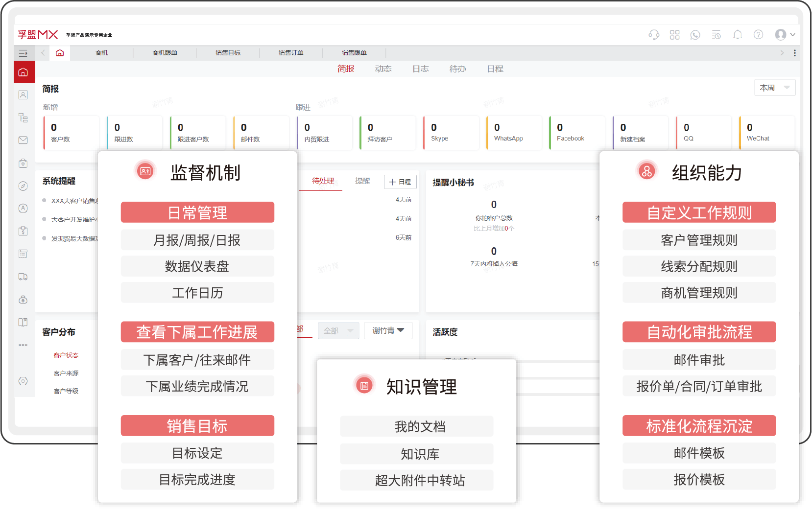The height and width of the screenshot is (513, 812).
Task: Switch to the 日志 tab
Action: 420,69
